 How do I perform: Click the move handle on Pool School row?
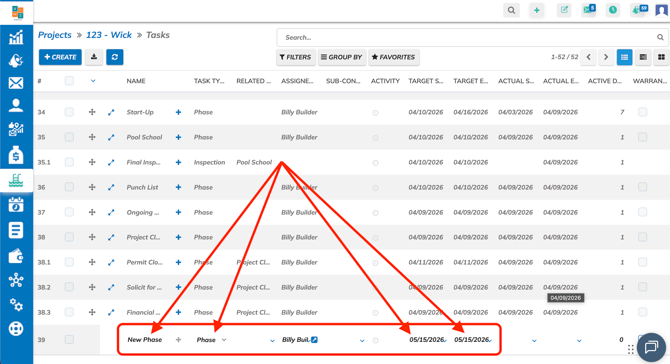click(x=92, y=137)
